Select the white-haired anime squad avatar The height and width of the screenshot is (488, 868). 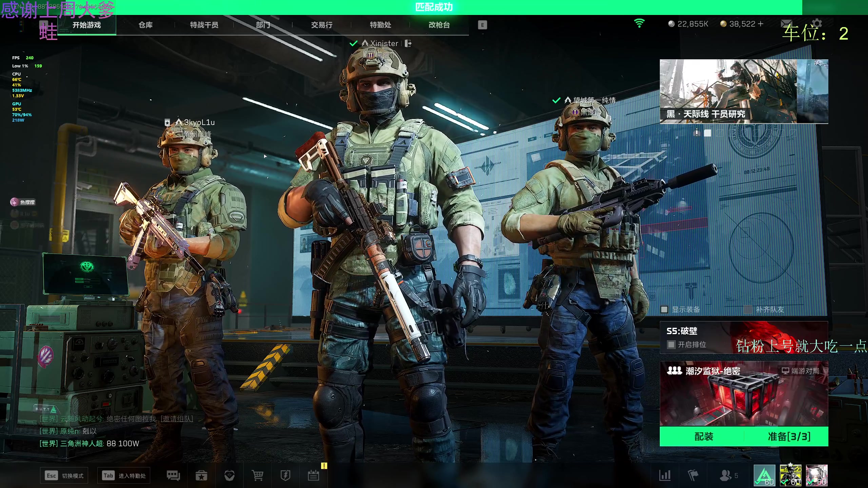pyautogui.click(x=816, y=475)
